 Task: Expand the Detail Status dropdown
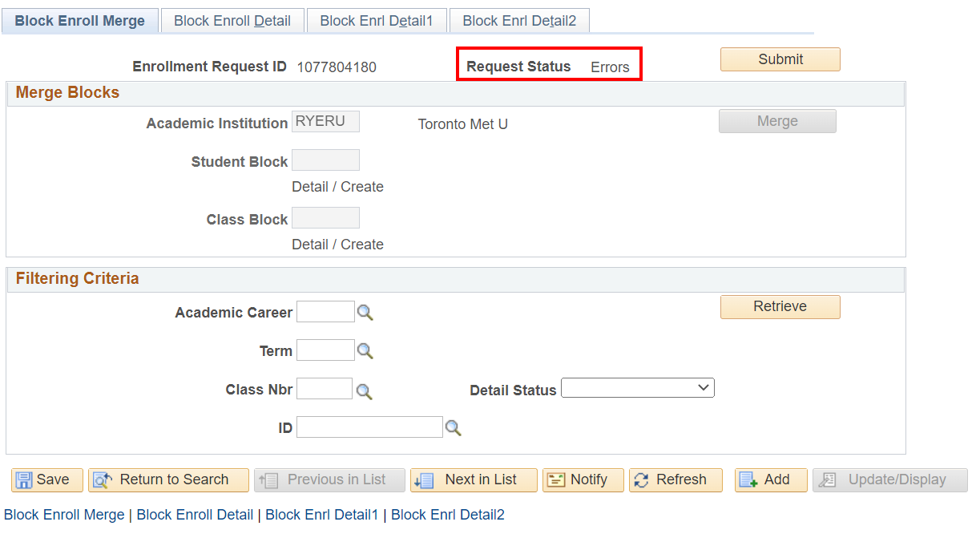637,388
